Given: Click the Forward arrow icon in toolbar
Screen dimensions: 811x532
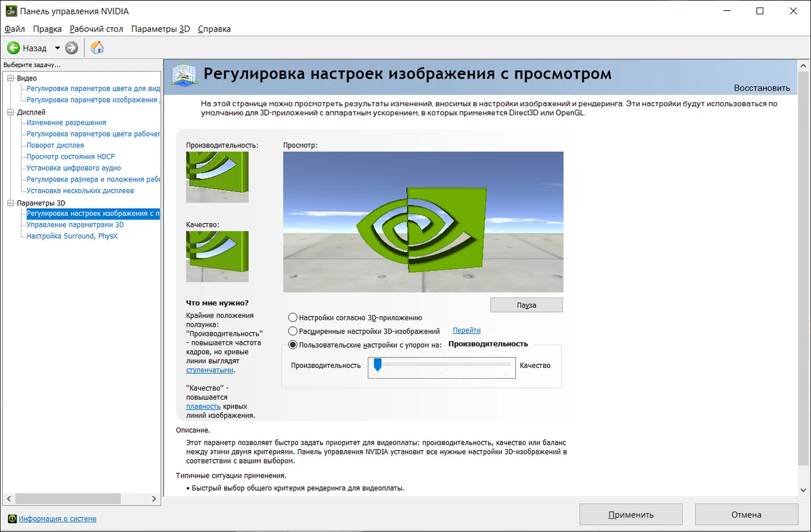Looking at the screenshot, I should pyautogui.click(x=72, y=48).
